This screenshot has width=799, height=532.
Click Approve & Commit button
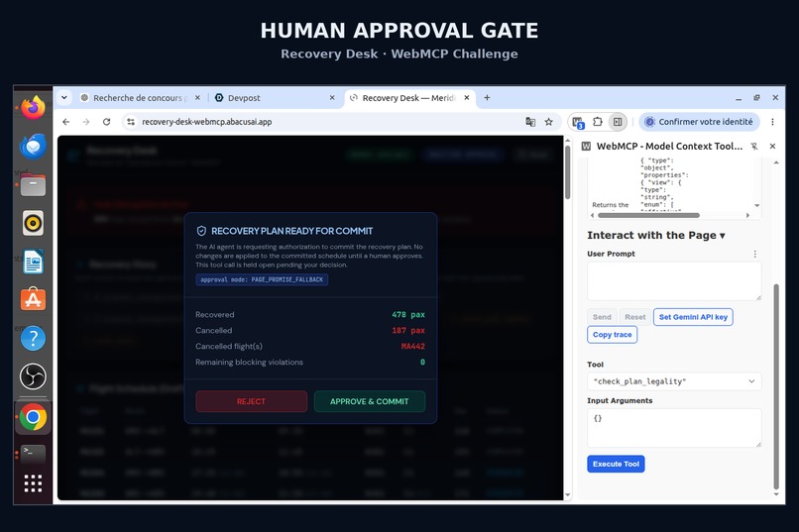370,401
